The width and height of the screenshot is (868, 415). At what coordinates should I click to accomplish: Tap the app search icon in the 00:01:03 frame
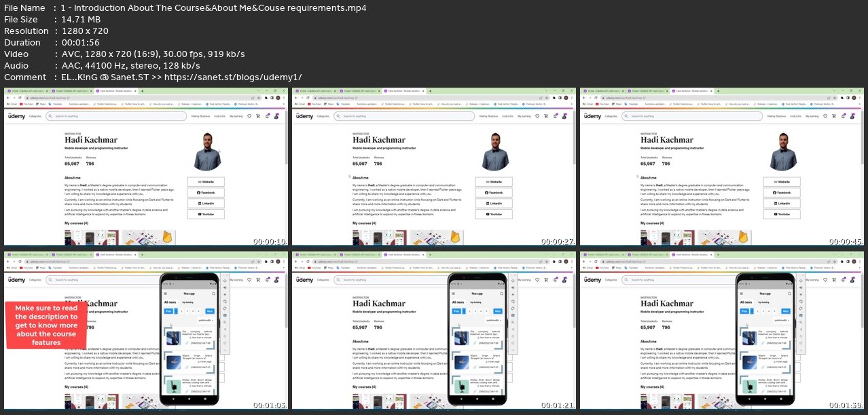(215, 293)
